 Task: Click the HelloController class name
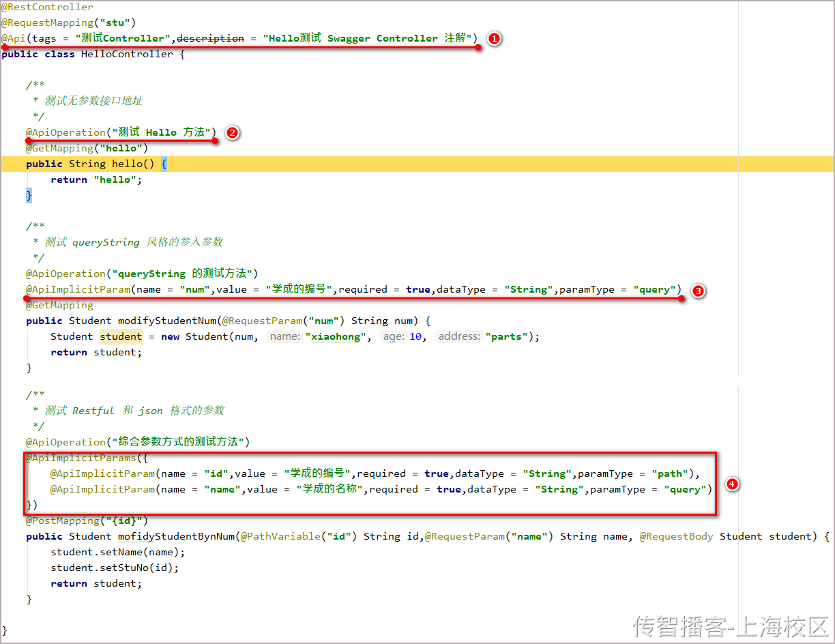(128, 54)
